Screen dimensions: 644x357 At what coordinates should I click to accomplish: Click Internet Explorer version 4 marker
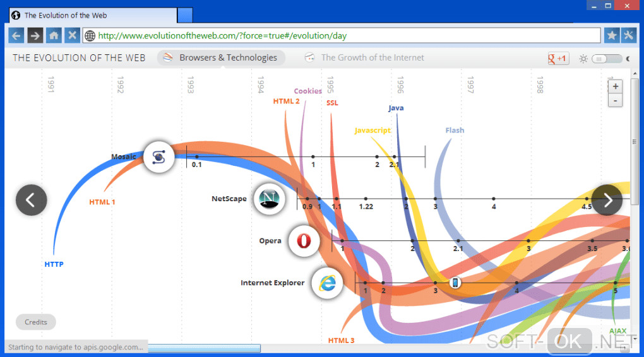pos(516,283)
